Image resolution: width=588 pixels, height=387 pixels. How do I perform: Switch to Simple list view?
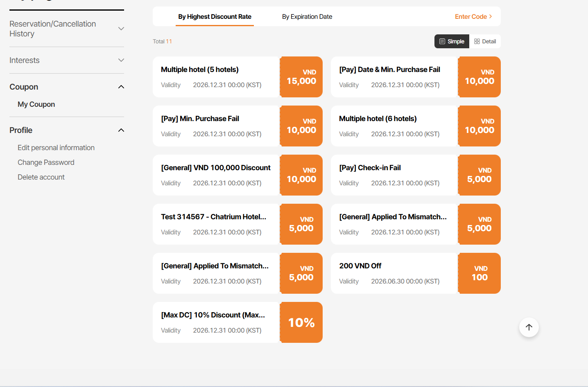[x=452, y=41]
